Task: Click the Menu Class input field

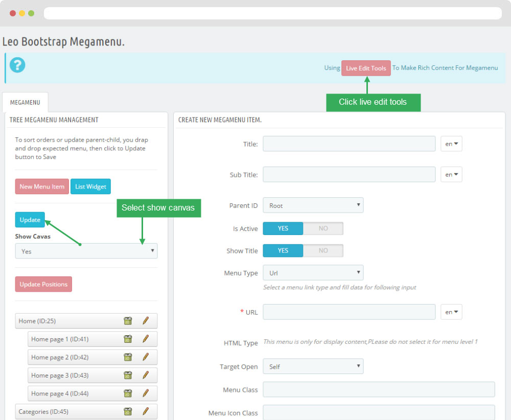Action: 379,389
